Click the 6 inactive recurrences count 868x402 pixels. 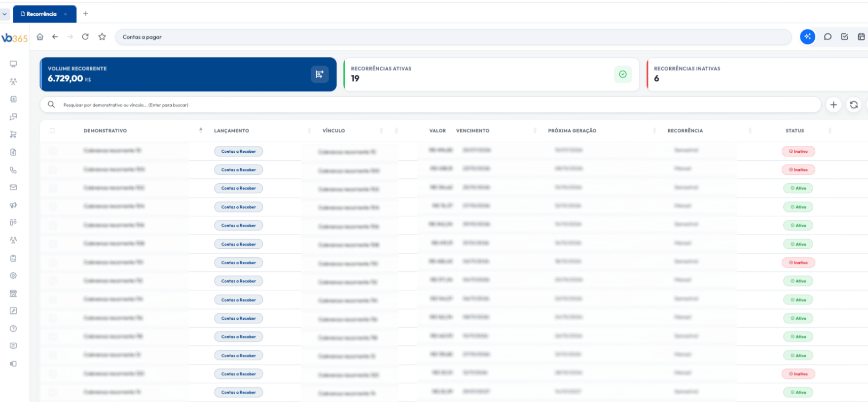click(656, 78)
